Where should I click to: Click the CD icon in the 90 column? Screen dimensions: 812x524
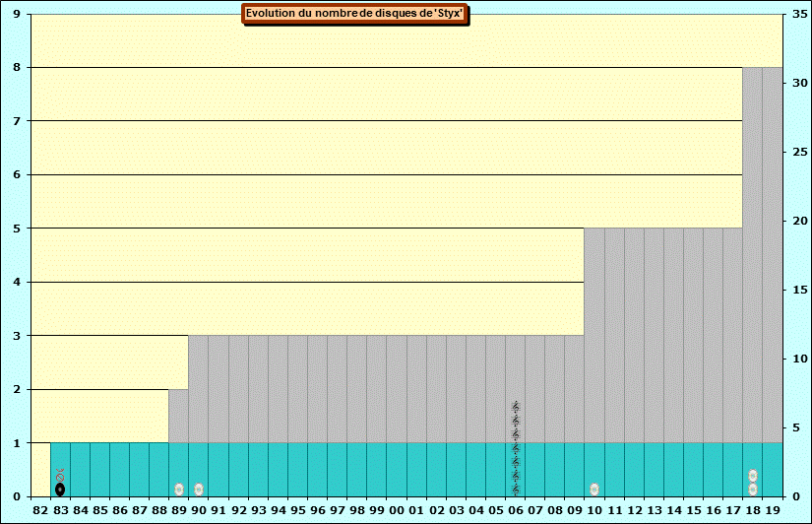click(x=199, y=490)
